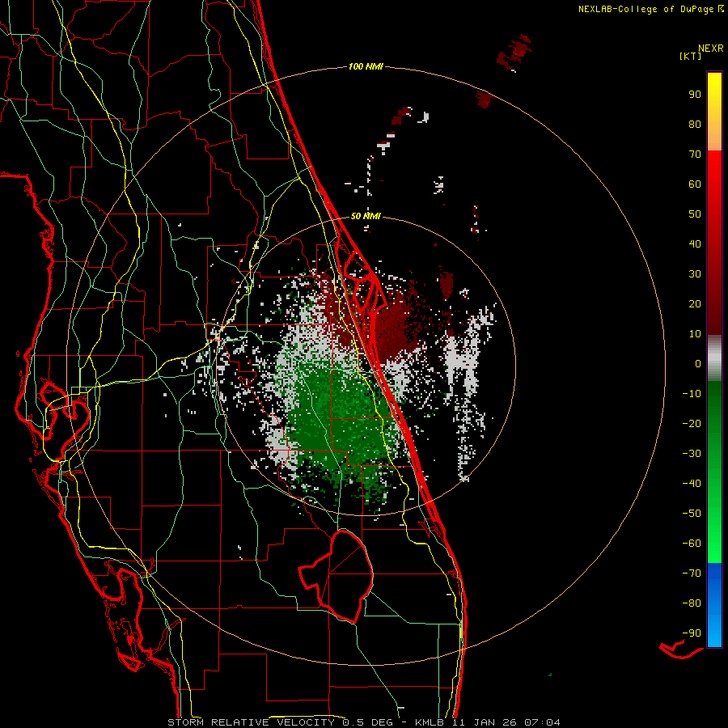The height and width of the screenshot is (728, 728).
Task: Click the positive 90 scale value
Action: (x=695, y=95)
